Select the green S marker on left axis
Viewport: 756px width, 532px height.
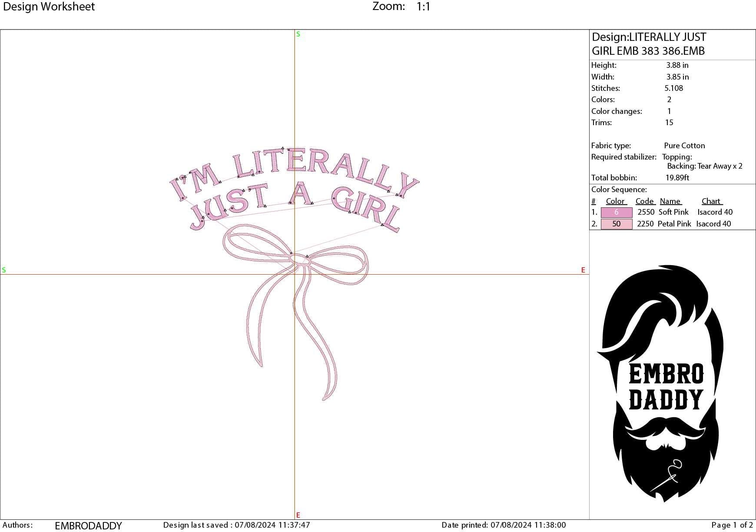[x=4, y=270]
